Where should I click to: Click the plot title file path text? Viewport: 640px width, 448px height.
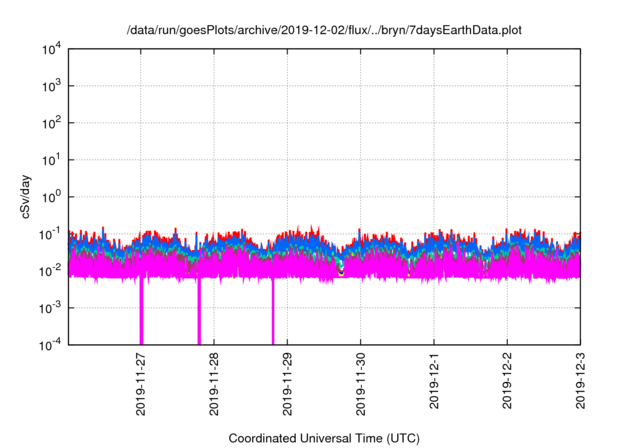point(324,32)
